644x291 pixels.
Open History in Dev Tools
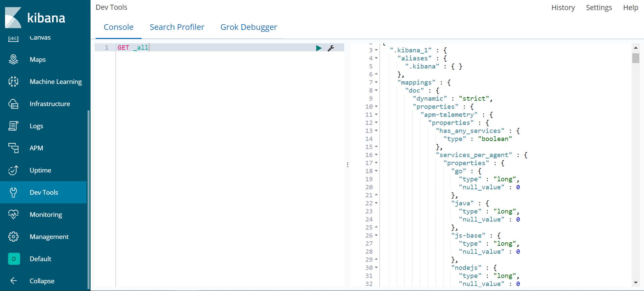(563, 7)
